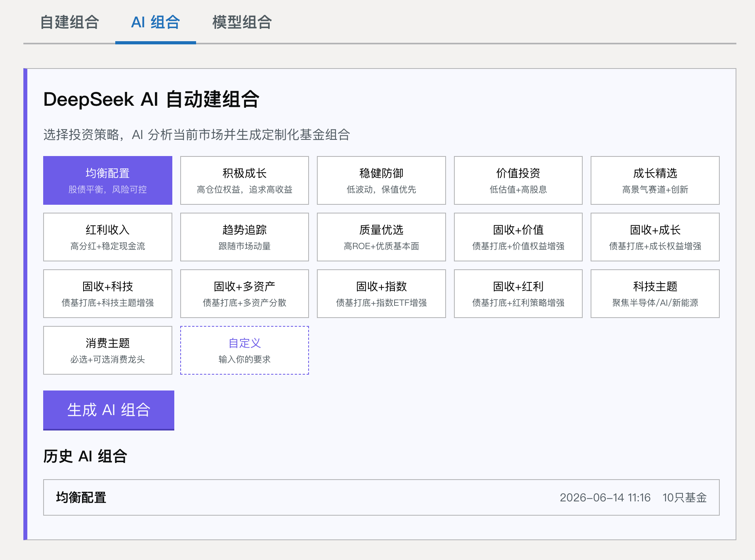Choose the 积极成长 strategy card

pyautogui.click(x=244, y=181)
